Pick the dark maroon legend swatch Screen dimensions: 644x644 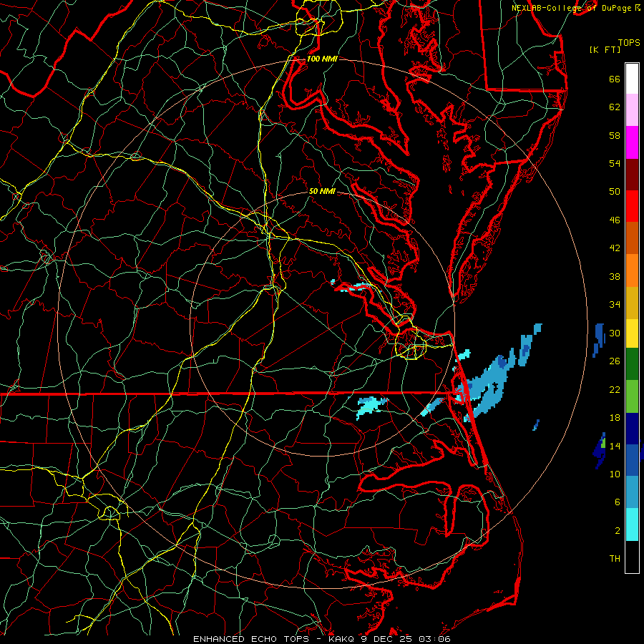[632, 175]
